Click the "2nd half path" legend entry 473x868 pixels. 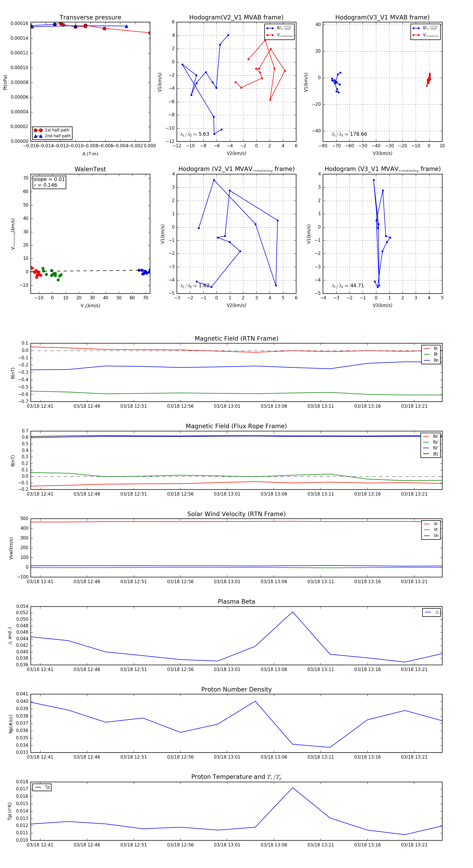(52, 136)
